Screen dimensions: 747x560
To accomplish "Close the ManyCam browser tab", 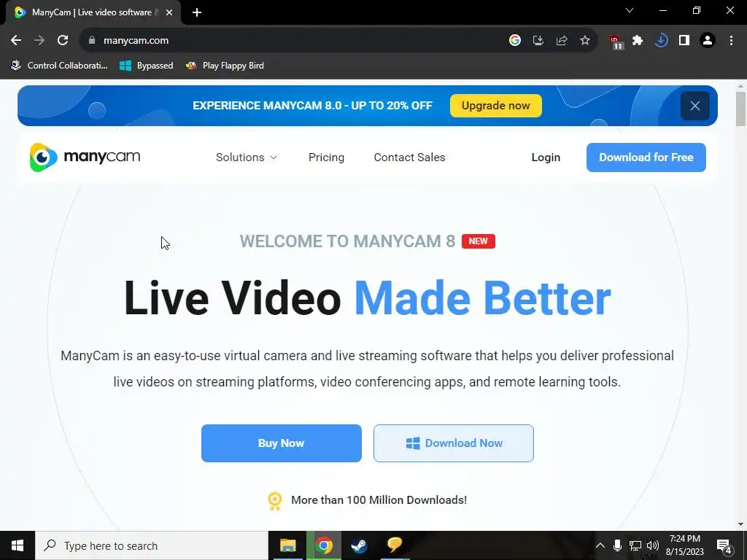I will tap(169, 12).
